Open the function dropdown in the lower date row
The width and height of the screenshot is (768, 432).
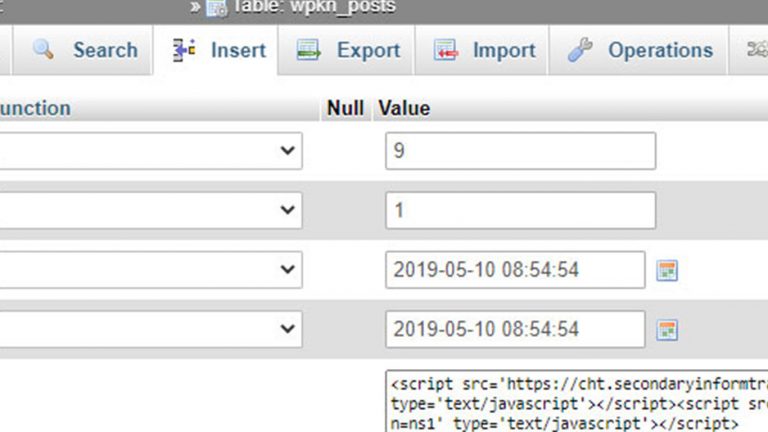[287, 329]
